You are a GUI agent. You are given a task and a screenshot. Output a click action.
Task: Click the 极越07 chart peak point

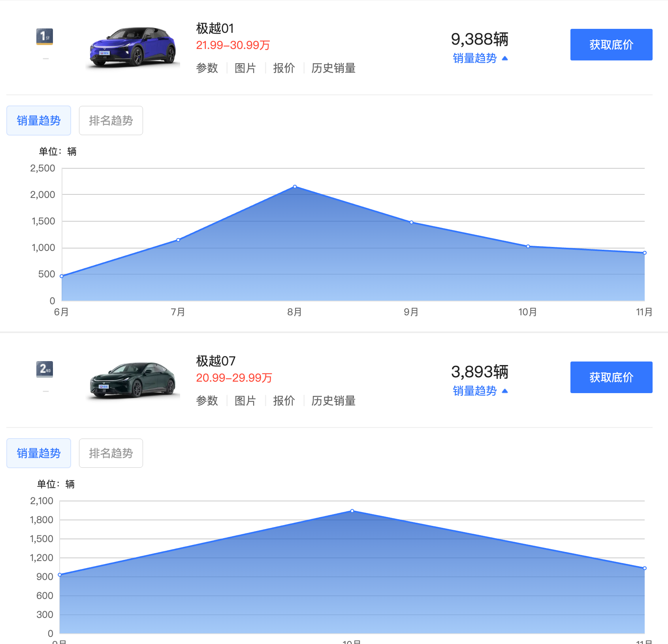[352, 511]
